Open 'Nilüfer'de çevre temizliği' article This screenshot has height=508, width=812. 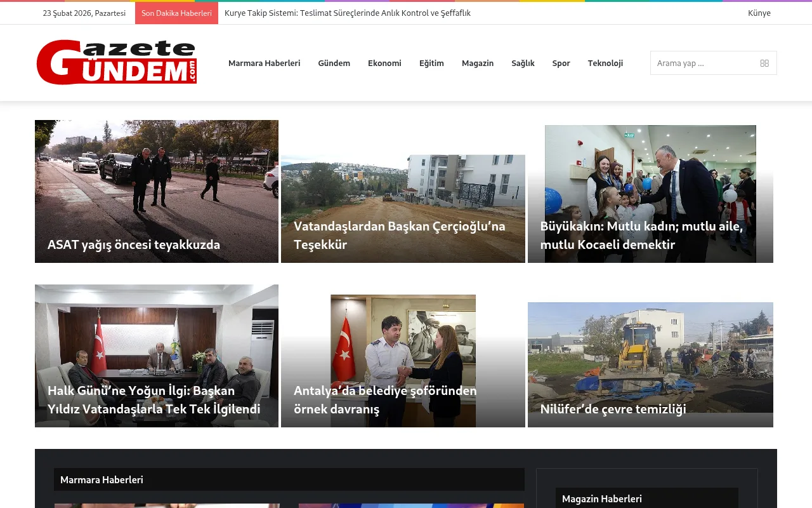coord(613,409)
